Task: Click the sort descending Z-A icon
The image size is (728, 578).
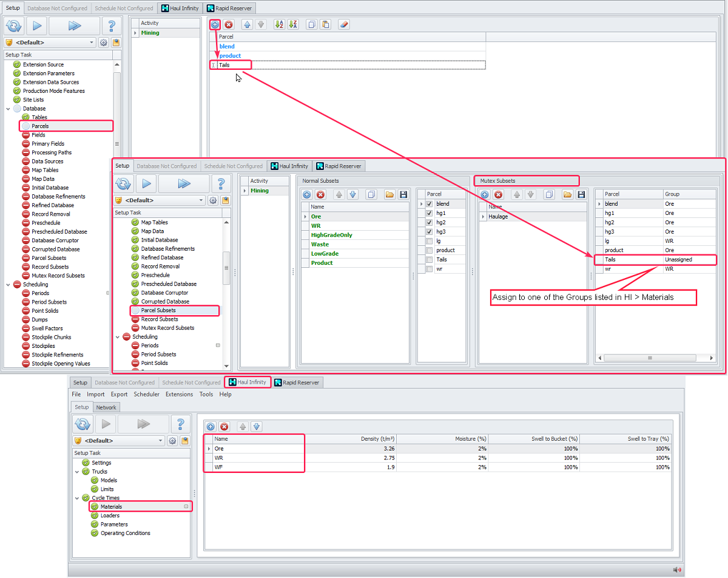Action: (x=293, y=25)
